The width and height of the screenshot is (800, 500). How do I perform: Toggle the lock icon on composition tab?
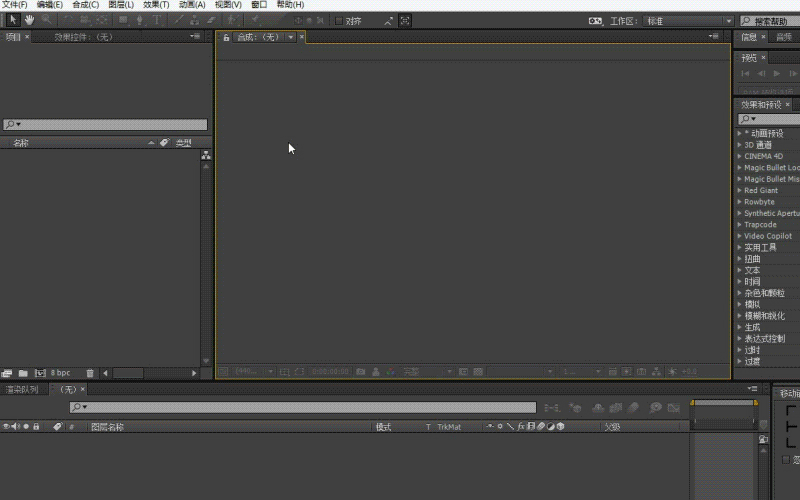pos(226,37)
